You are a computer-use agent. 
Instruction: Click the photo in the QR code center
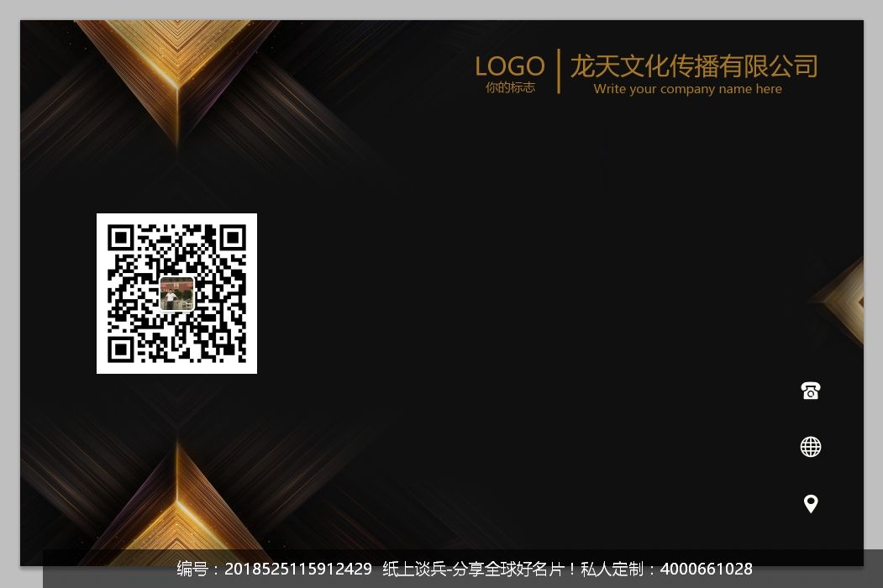(176, 294)
